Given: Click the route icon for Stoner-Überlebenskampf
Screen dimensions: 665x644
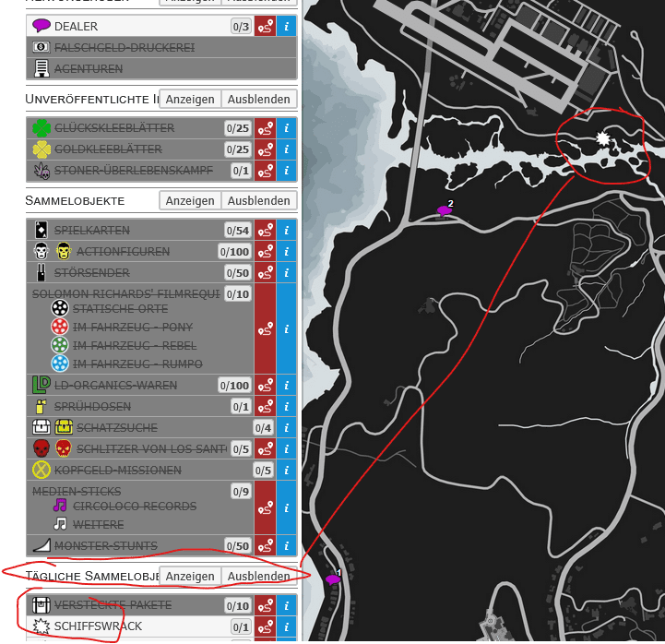Looking at the screenshot, I should [x=265, y=171].
